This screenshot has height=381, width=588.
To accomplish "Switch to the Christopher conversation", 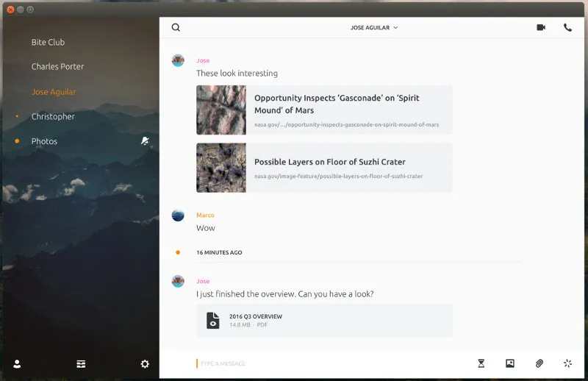I will pos(53,117).
